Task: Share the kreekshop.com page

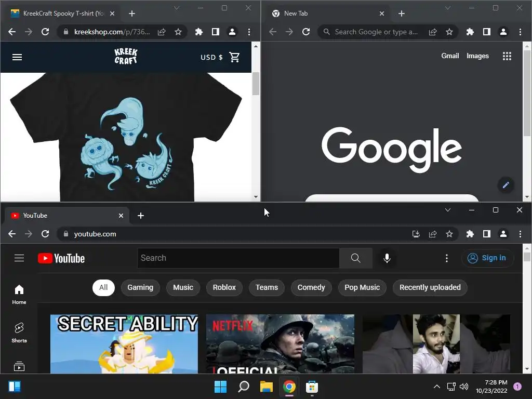Action: [162, 32]
